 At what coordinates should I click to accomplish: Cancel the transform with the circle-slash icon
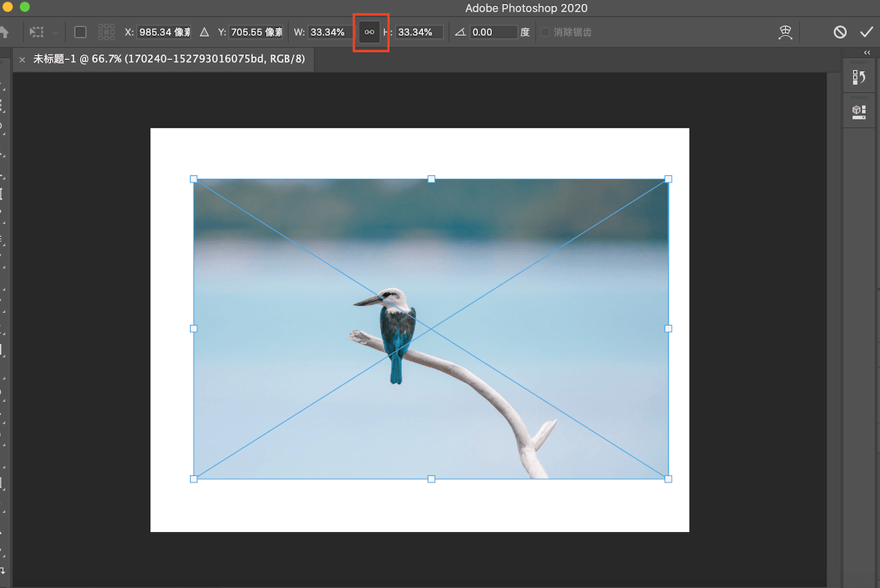click(840, 32)
